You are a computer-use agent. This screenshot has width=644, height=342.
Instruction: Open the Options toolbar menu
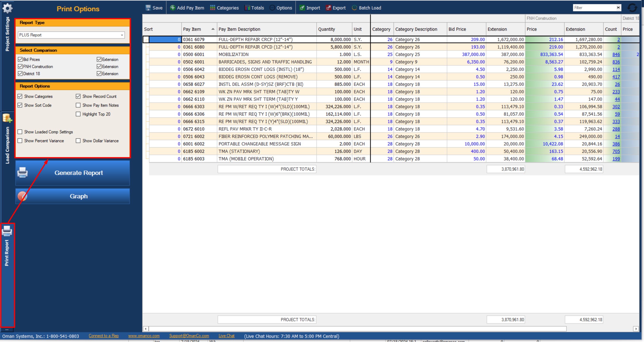[x=281, y=8]
